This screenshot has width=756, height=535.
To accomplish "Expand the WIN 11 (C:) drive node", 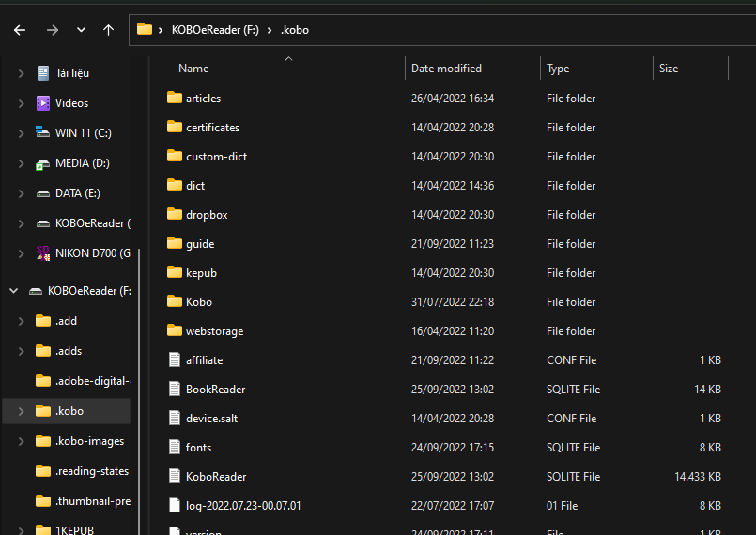I will (x=21, y=133).
